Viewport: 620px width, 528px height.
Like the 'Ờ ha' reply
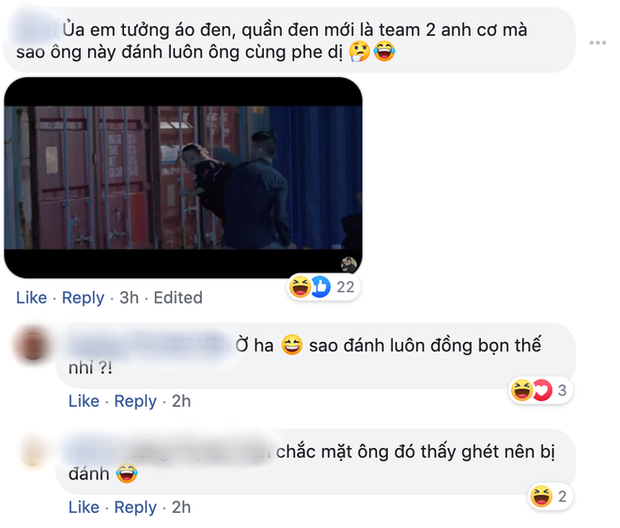(84, 401)
